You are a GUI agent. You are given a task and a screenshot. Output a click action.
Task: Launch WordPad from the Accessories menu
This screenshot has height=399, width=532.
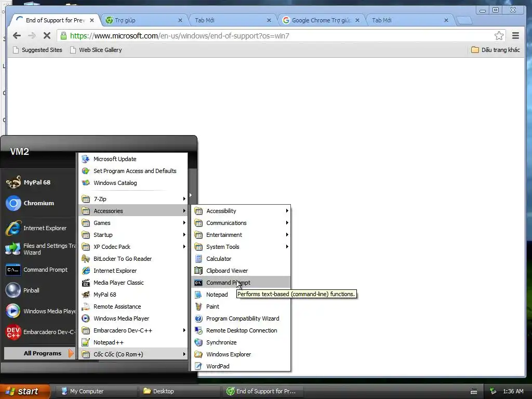241,366
